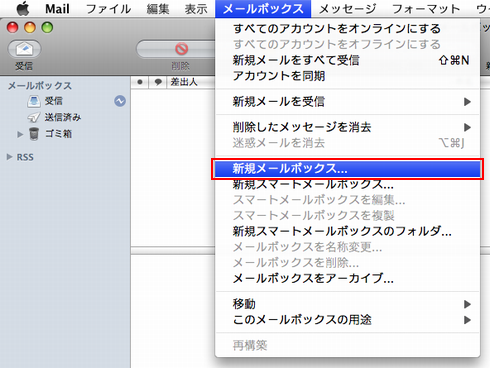Open the 表示 menu
Viewport: 490px width, 368px height.
(x=196, y=9)
